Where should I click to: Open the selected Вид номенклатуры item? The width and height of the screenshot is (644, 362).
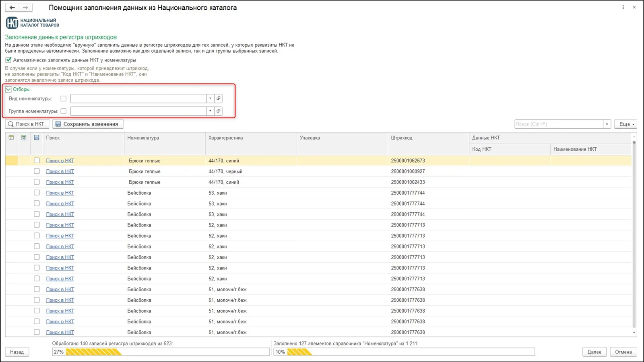[219, 99]
